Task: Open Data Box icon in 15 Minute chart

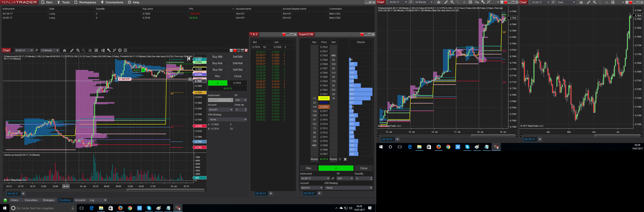Action: pyautogui.click(x=96, y=50)
